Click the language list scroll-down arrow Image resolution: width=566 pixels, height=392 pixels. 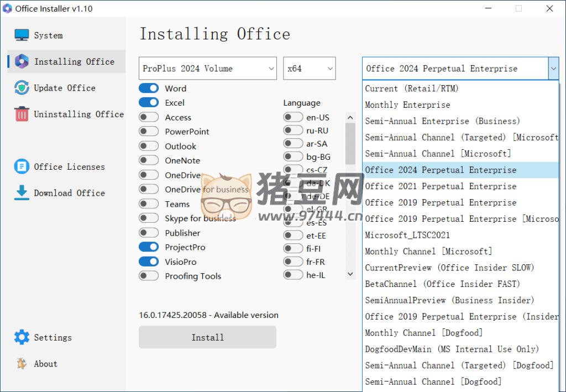(350, 274)
